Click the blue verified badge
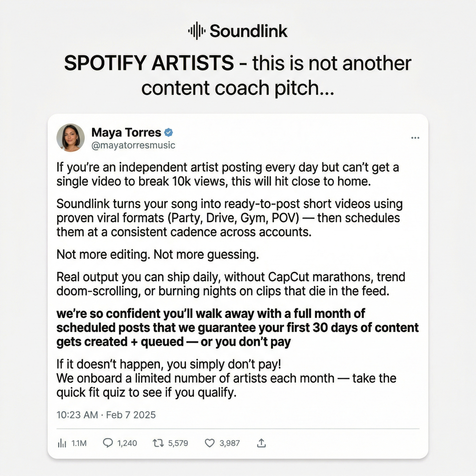 (x=168, y=132)
